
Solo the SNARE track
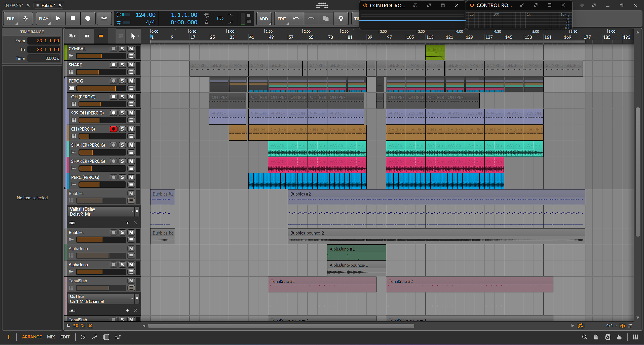point(122,65)
